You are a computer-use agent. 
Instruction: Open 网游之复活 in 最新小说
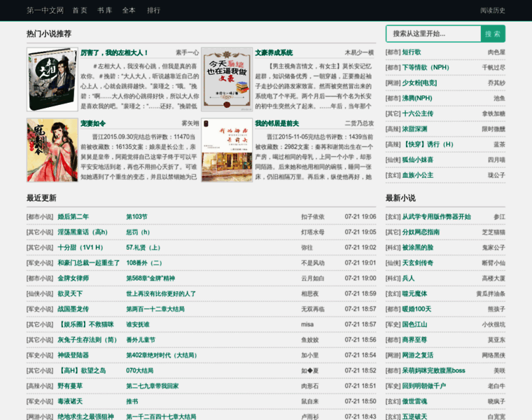418,355
